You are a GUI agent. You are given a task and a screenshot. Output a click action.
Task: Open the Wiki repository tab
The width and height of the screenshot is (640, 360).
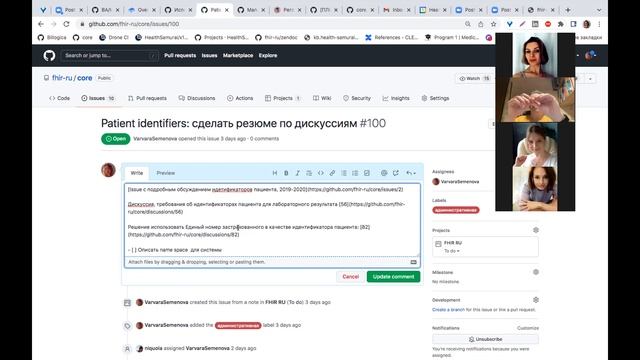coord(322,98)
